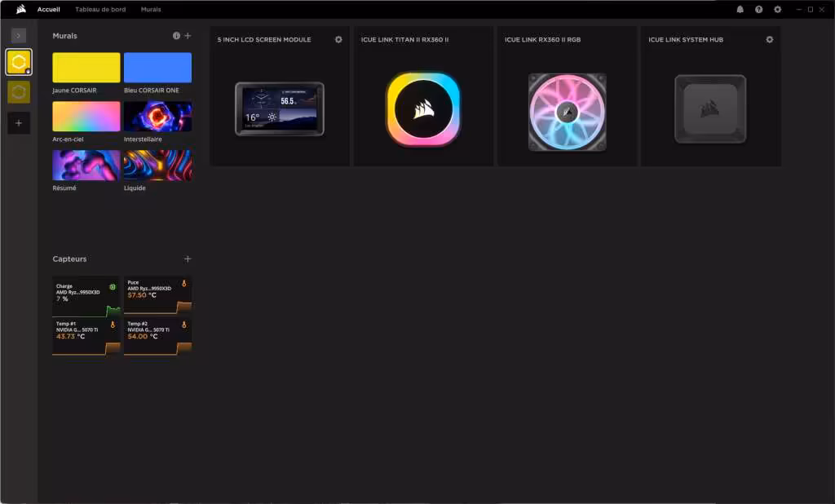Open the Tableau de bord tab
Image resolution: width=835 pixels, height=504 pixels.
coord(100,10)
